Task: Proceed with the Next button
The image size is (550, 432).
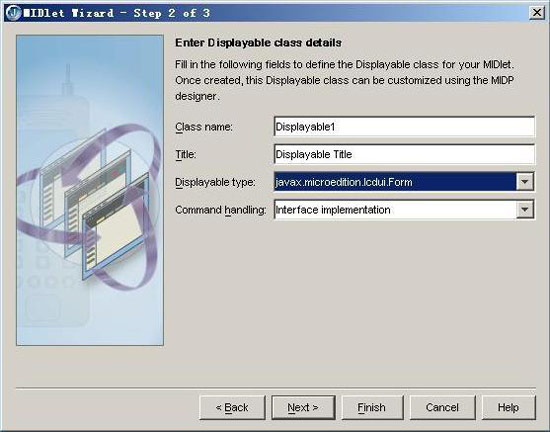Action: [x=303, y=407]
